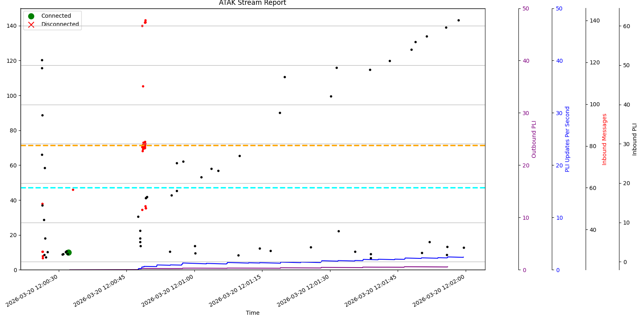Click the large green connected dot on the plot

click(x=68, y=252)
